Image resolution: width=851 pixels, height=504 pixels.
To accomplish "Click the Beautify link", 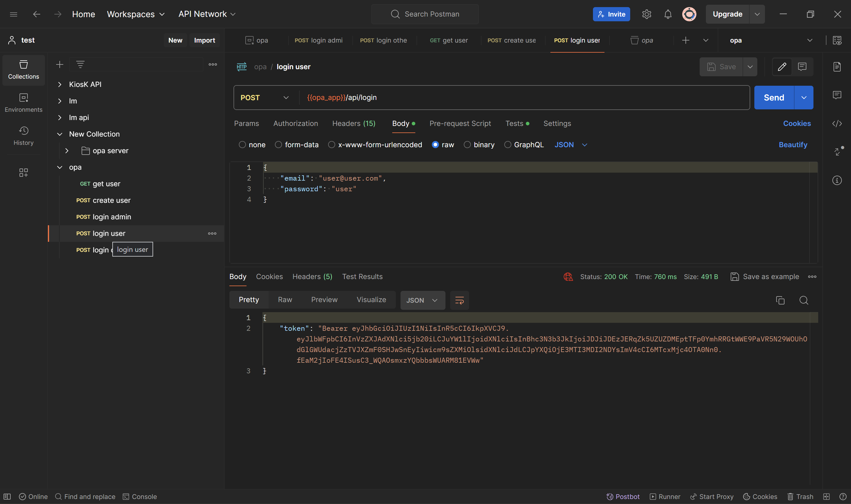I will coord(792,145).
